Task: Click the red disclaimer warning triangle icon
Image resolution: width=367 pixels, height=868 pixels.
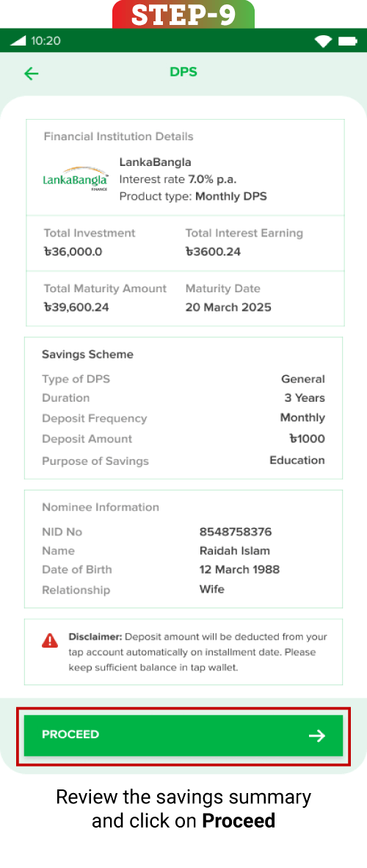Action: [x=50, y=640]
